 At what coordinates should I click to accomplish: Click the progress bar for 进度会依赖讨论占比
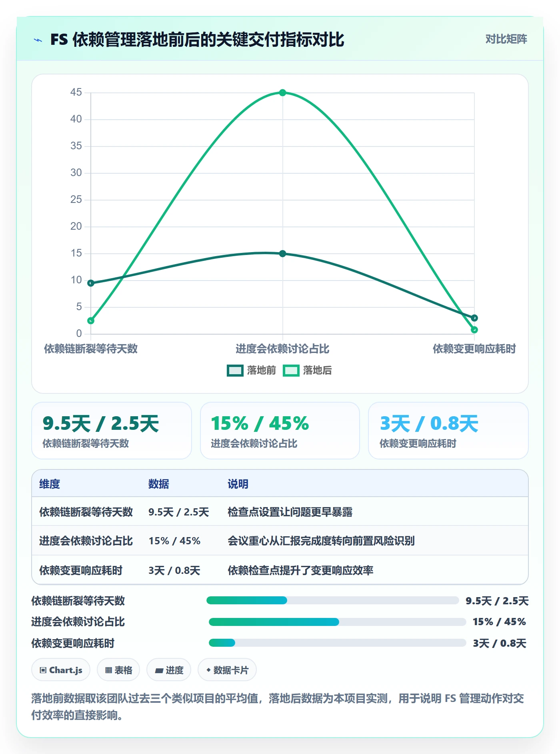[x=337, y=622]
